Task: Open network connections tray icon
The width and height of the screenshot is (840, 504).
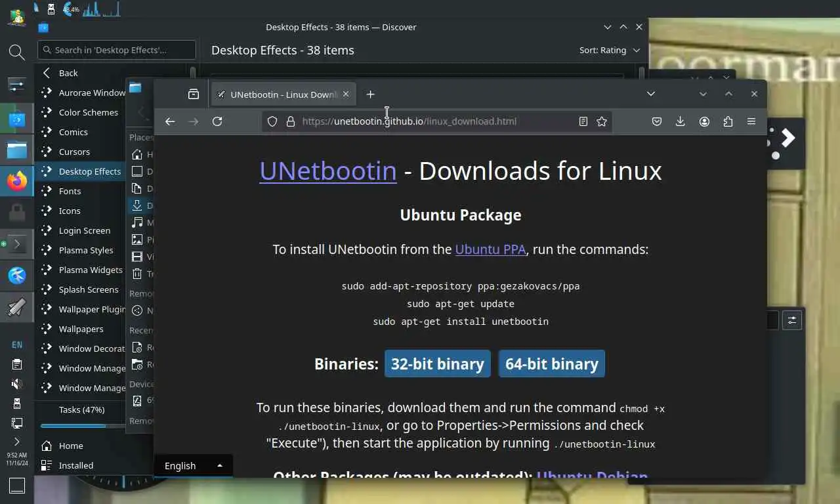Action: [x=17, y=423]
